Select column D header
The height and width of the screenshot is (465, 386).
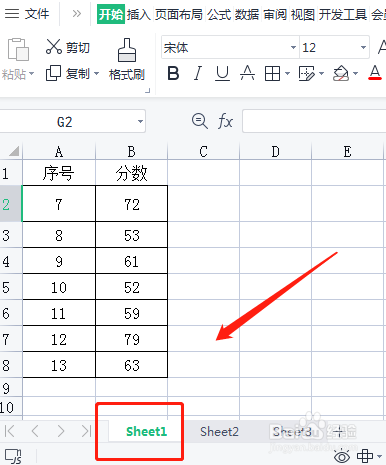(276, 152)
